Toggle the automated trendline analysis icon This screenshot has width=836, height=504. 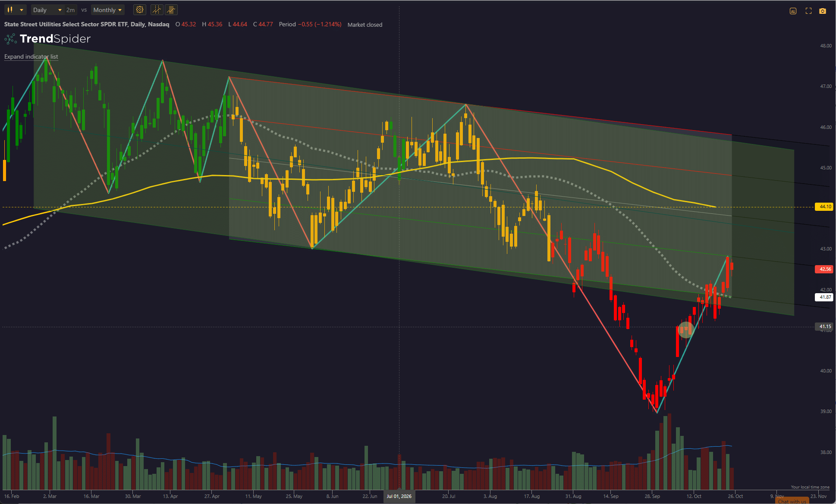(157, 10)
